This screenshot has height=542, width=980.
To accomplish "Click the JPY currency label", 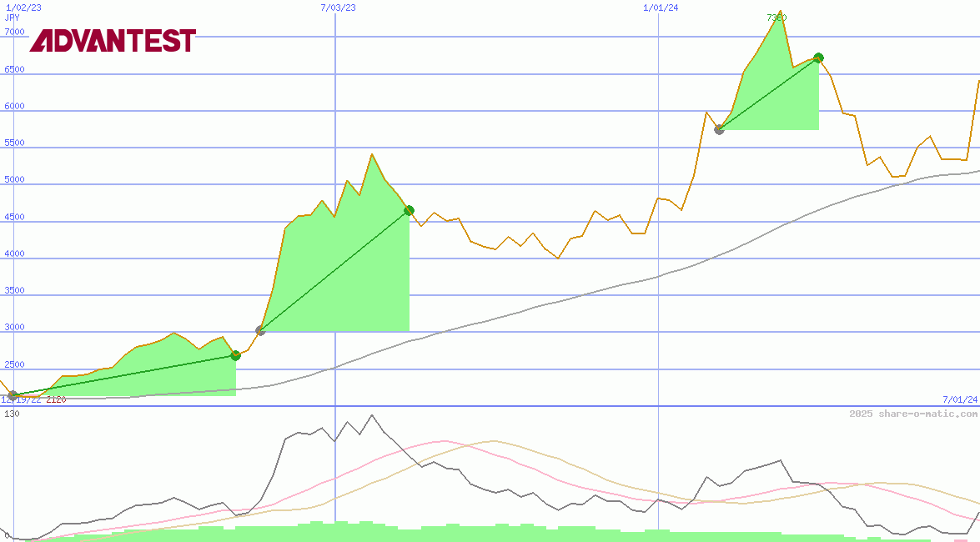I will [13, 18].
